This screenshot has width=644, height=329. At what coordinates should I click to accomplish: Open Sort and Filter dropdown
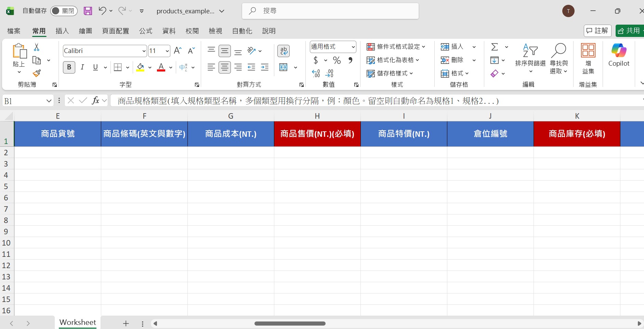530,58
